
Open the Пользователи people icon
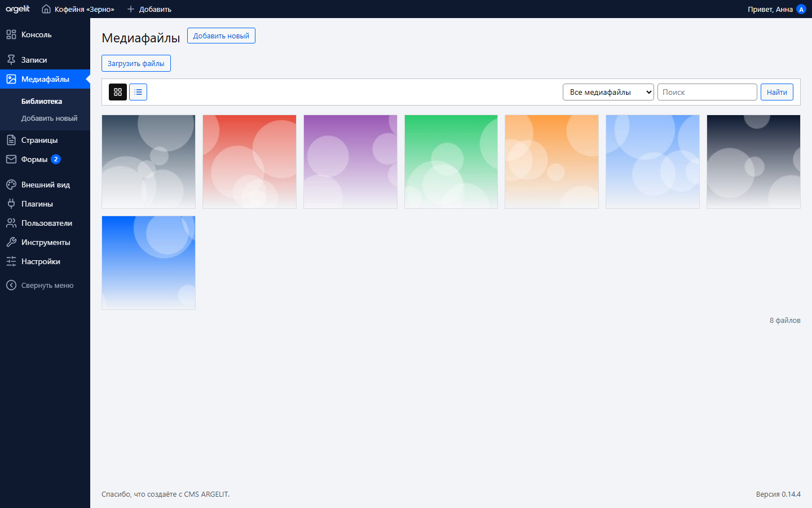coord(11,223)
